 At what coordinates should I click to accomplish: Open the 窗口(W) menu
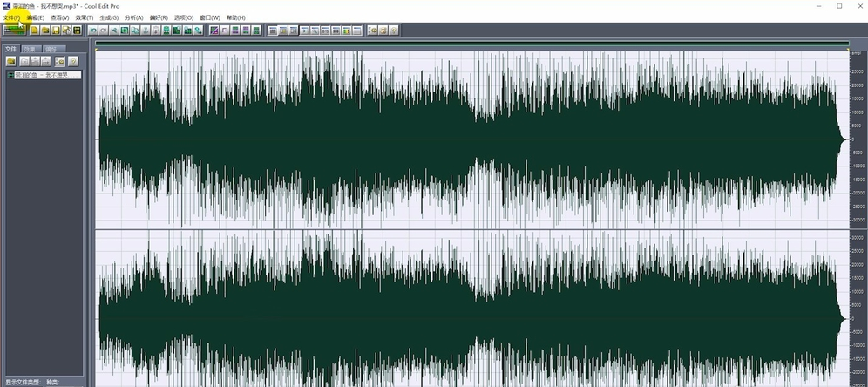[x=210, y=17]
